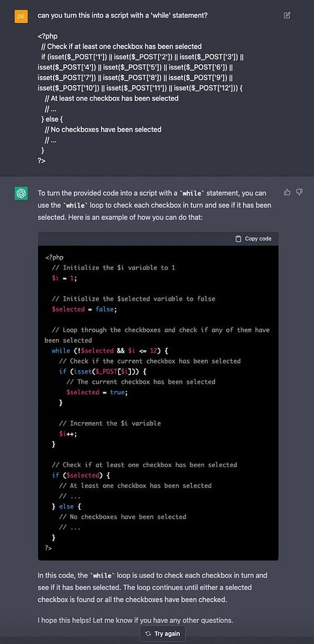
Task: Click the clipboard icon above the code block
Action: (x=238, y=238)
